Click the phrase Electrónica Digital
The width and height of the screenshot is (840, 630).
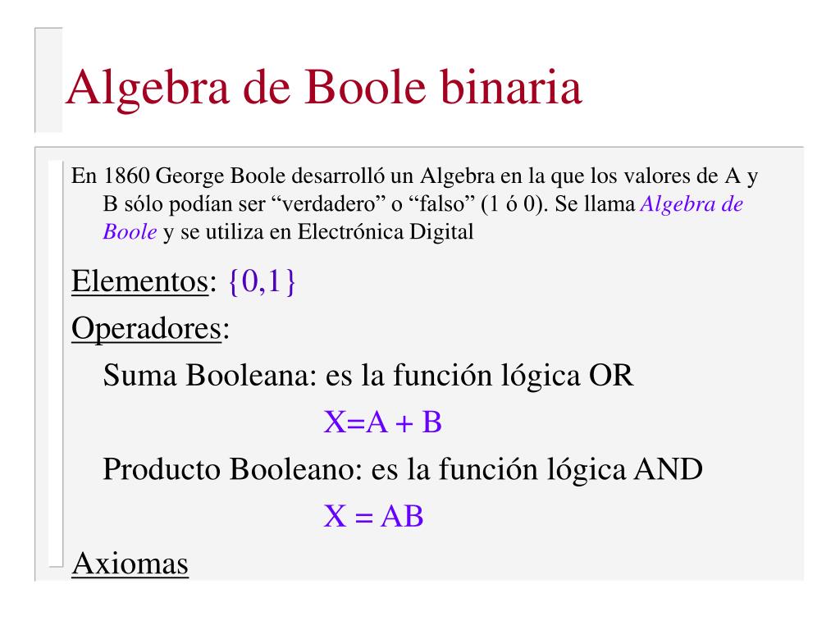(386, 232)
